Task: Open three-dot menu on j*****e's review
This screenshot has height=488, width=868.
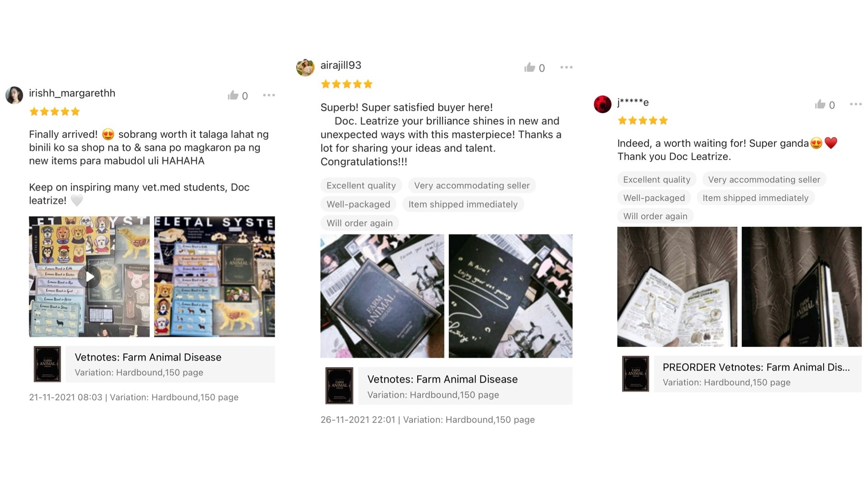Action: pos(856,104)
